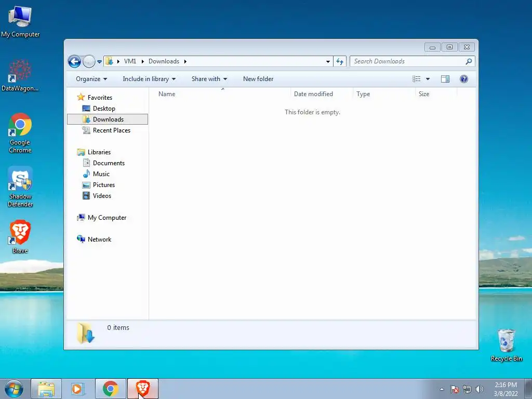
Task: Open Explorer help icon
Action: [464, 79]
